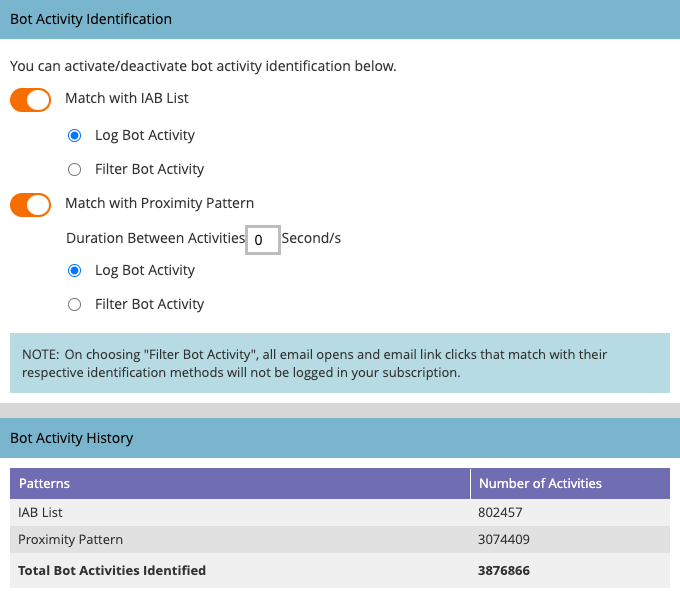The width and height of the screenshot is (680, 596).
Task: Select Log Bot Activity under IAB List
Action: pos(74,135)
